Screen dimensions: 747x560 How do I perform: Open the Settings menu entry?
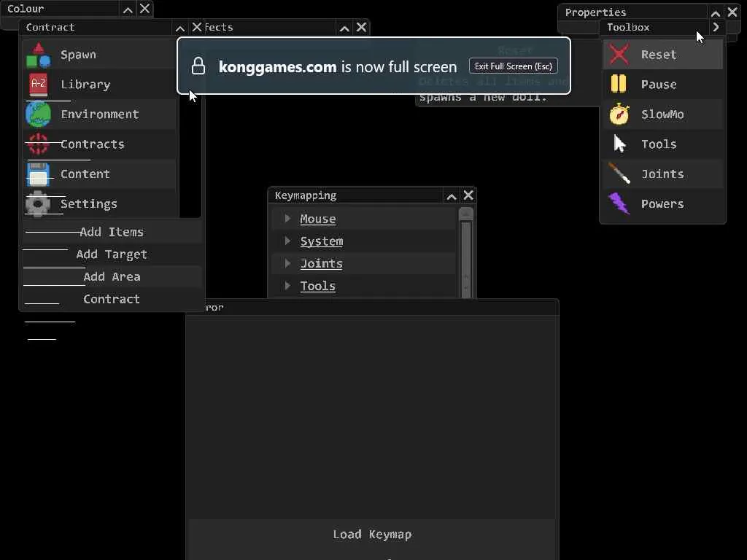pyautogui.click(x=101, y=204)
